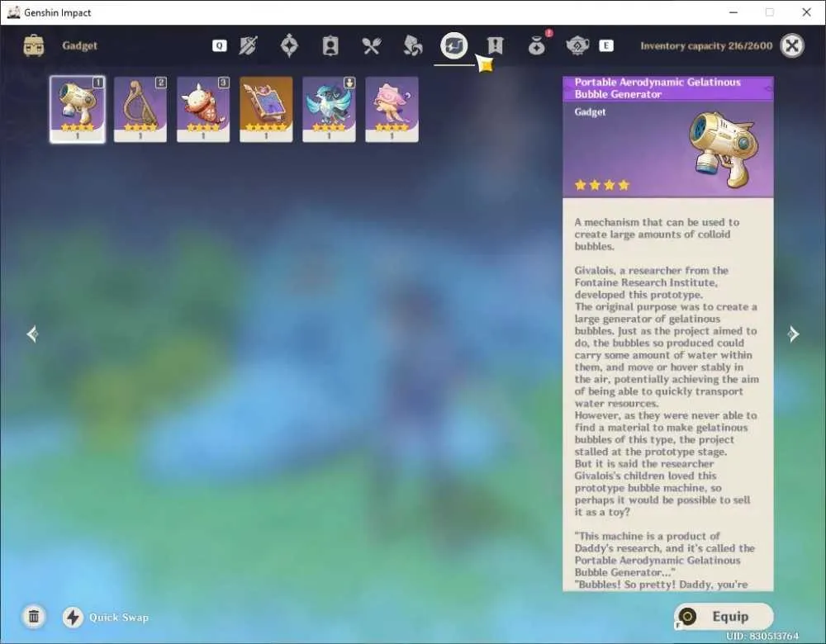This screenshot has height=644, width=826.
Task: Select the highlighted Gadget tab icon
Action: 454,45
